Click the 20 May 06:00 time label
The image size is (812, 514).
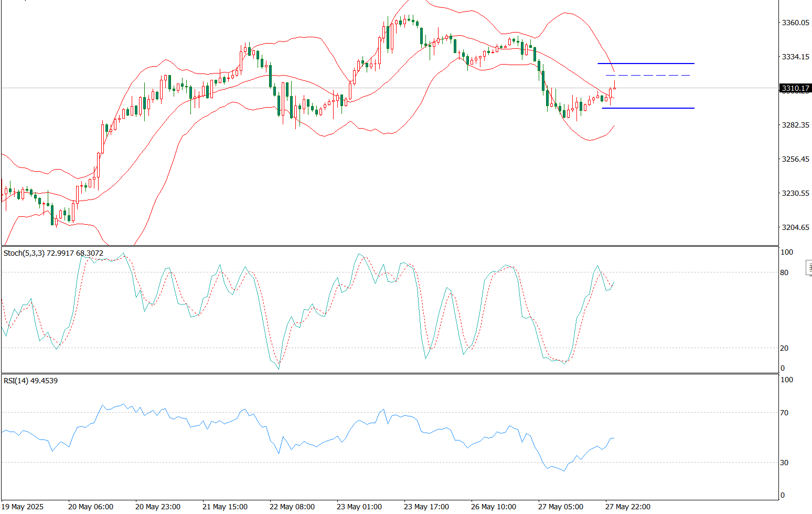point(91,507)
